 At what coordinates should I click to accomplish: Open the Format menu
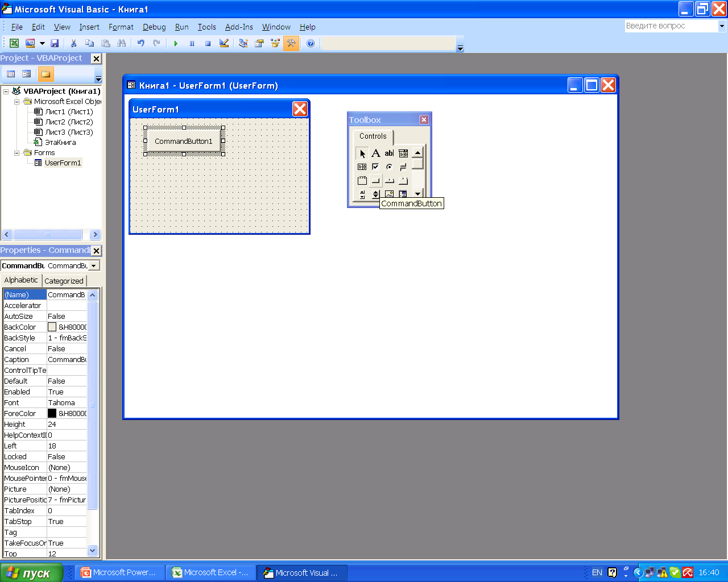tap(121, 27)
